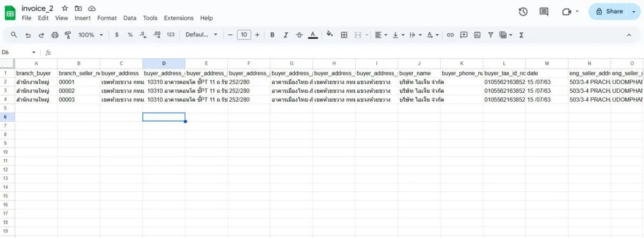Image resolution: width=644 pixels, height=238 pixels.
Task: Increase decimal places
Action: [x=157, y=35]
